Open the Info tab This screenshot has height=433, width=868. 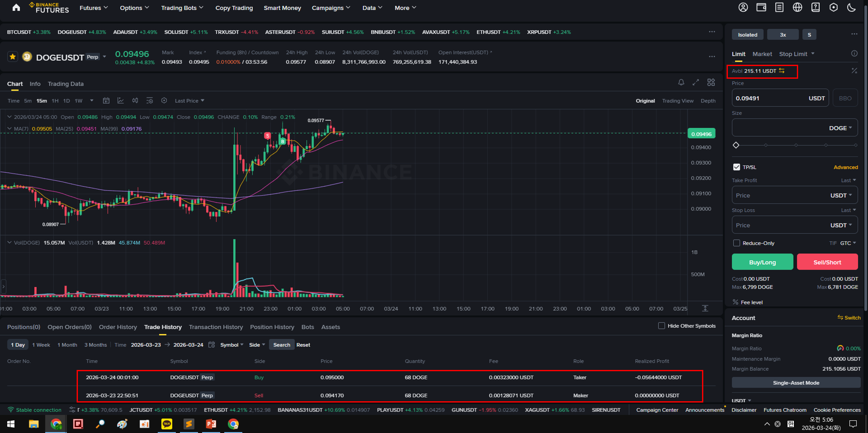[35, 84]
